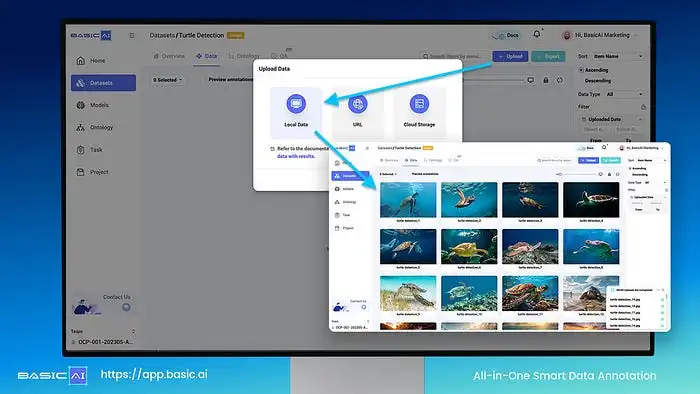Switch to the Data tab
Screen dimensions: 700x394
point(206,56)
